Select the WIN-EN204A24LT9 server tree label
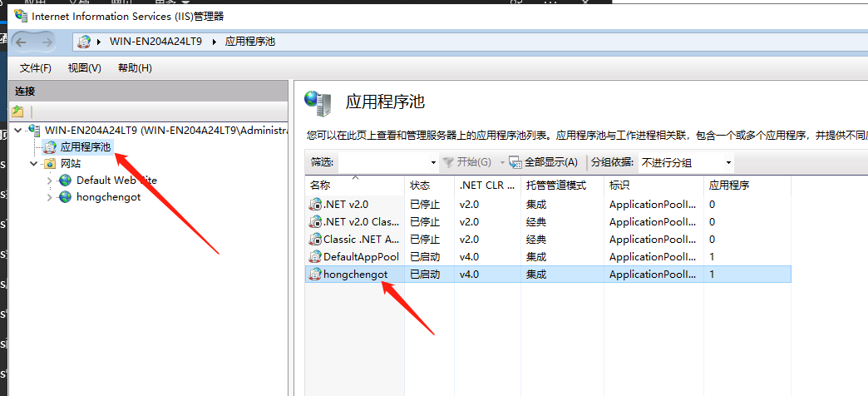 coord(166,131)
